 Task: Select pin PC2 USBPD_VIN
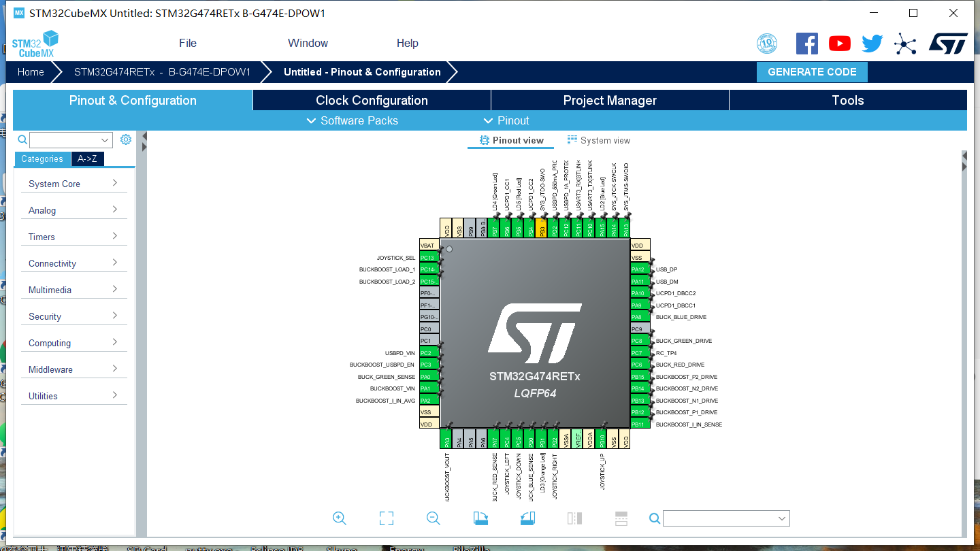(429, 353)
